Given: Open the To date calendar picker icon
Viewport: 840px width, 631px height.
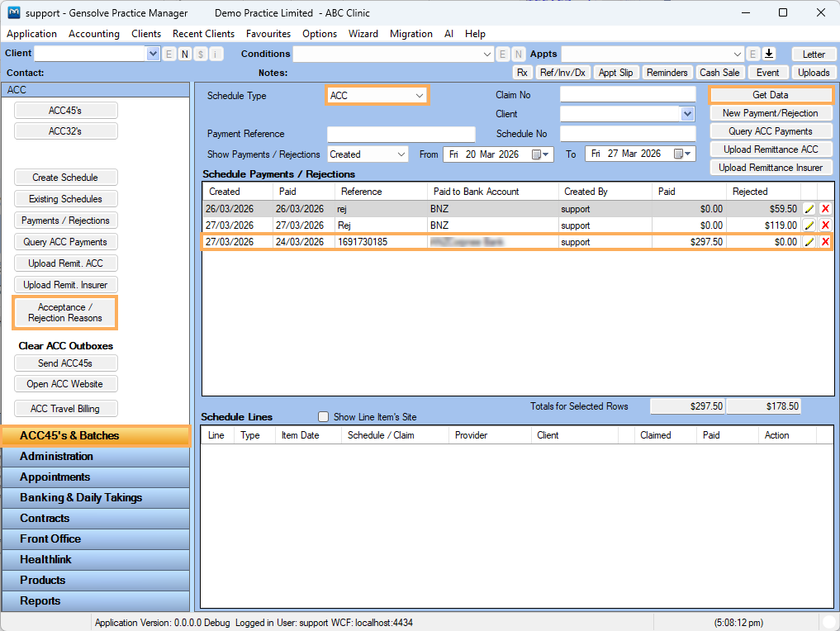Looking at the screenshot, I should pos(682,154).
